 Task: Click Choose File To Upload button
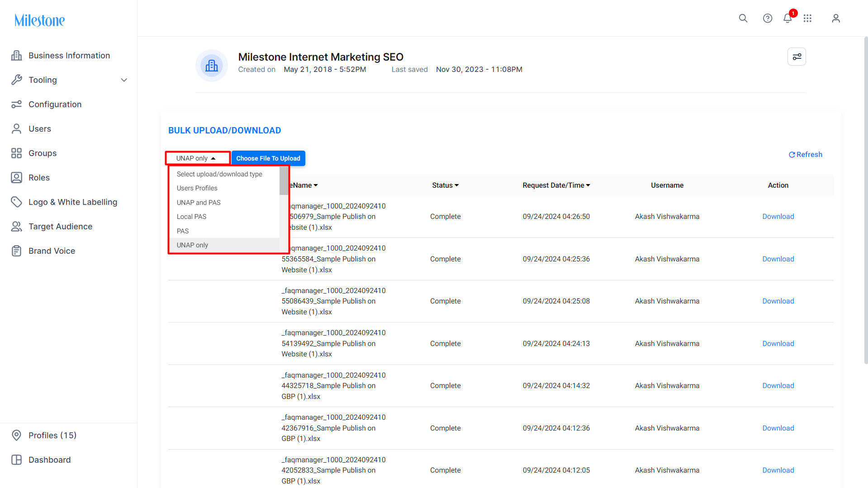point(268,158)
